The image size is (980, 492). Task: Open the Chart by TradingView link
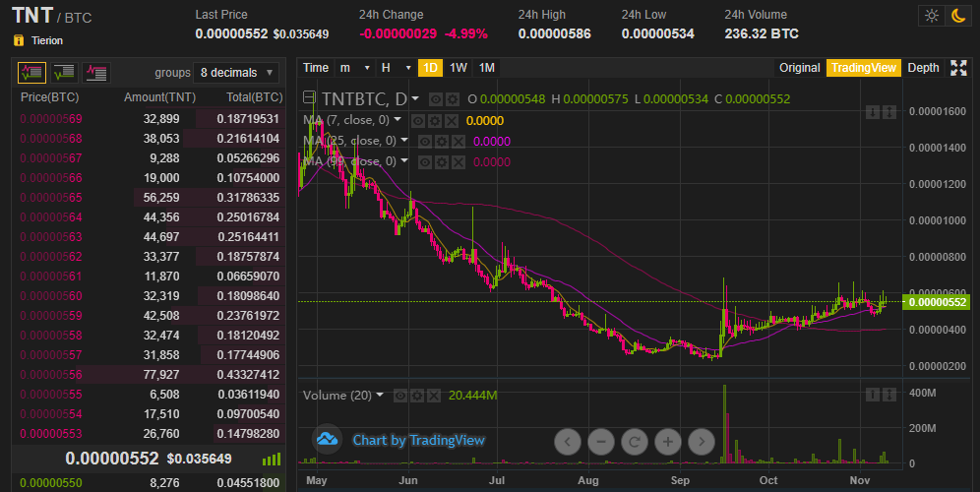click(x=418, y=441)
